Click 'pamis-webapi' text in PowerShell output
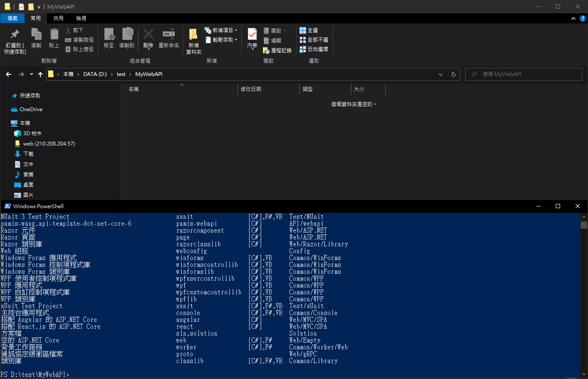 coord(197,224)
